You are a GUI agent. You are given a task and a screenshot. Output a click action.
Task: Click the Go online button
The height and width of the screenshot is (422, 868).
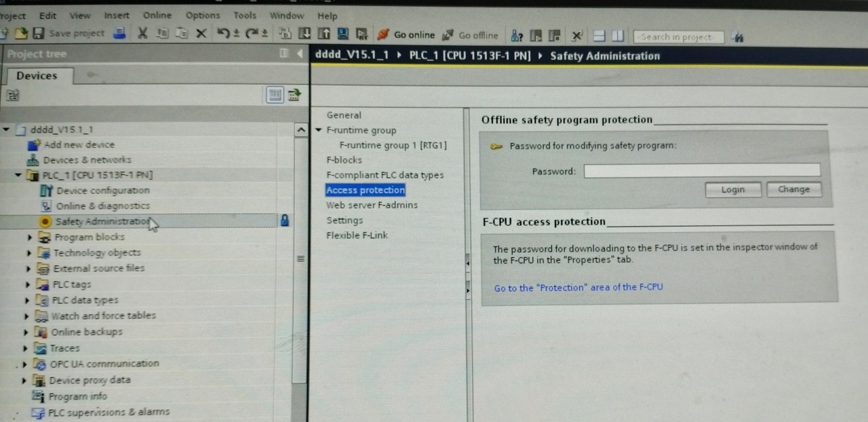406,35
